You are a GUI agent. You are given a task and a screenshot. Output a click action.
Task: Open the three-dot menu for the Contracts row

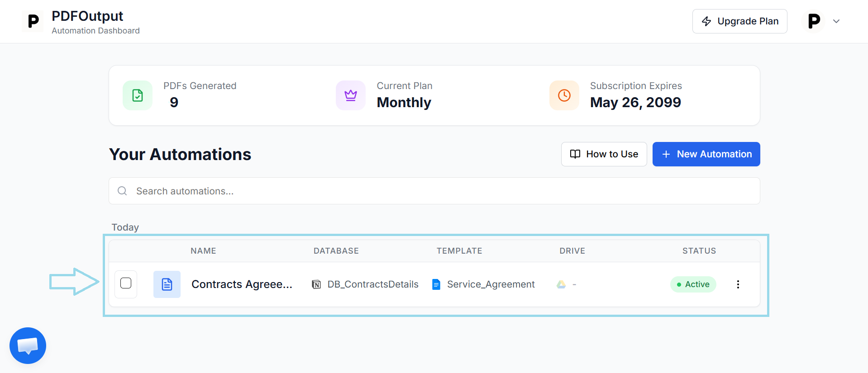point(738,284)
